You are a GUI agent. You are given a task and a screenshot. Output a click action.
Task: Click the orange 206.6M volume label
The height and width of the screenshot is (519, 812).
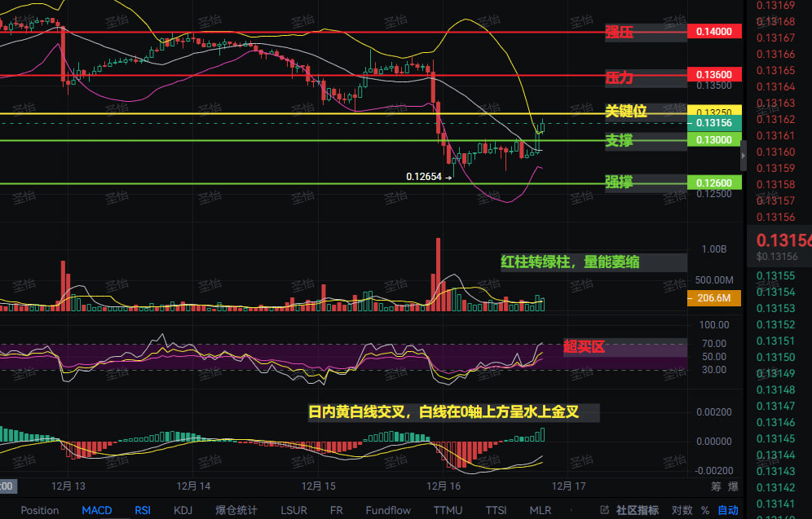click(714, 298)
